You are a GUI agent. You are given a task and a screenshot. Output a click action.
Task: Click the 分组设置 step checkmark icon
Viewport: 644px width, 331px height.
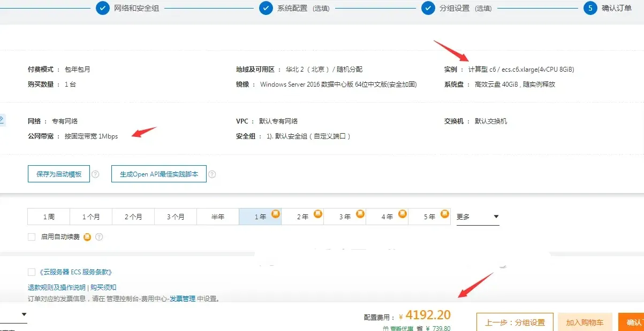[x=428, y=8]
